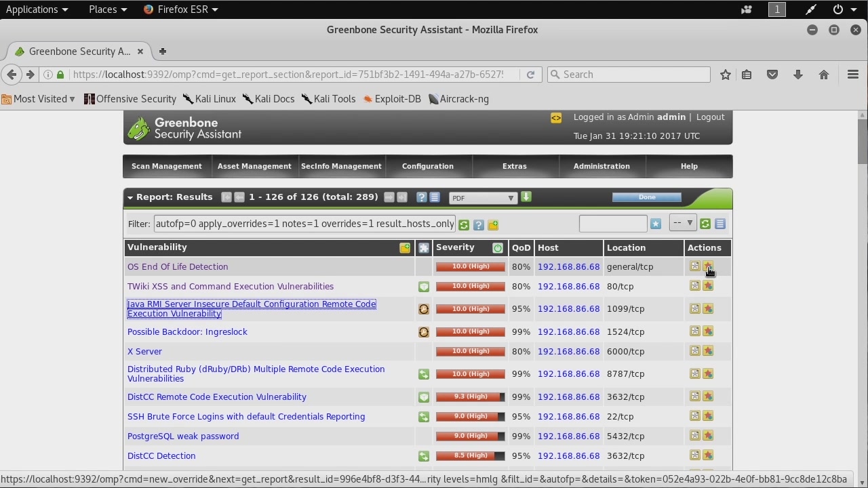Viewport: 868px width, 488px height.
Task: Click the yellow tag icon next to login
Action: click(556, 118)
